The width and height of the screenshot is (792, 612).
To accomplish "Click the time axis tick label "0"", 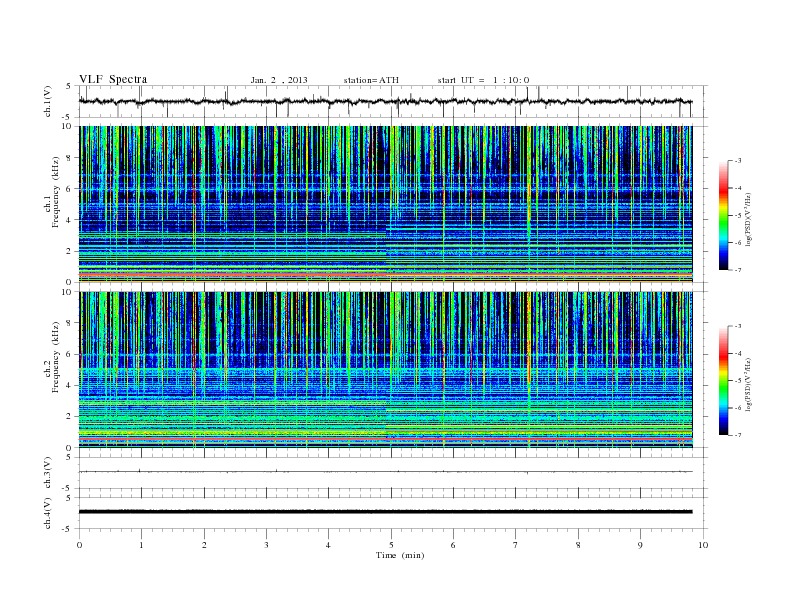I will [79, 545].
